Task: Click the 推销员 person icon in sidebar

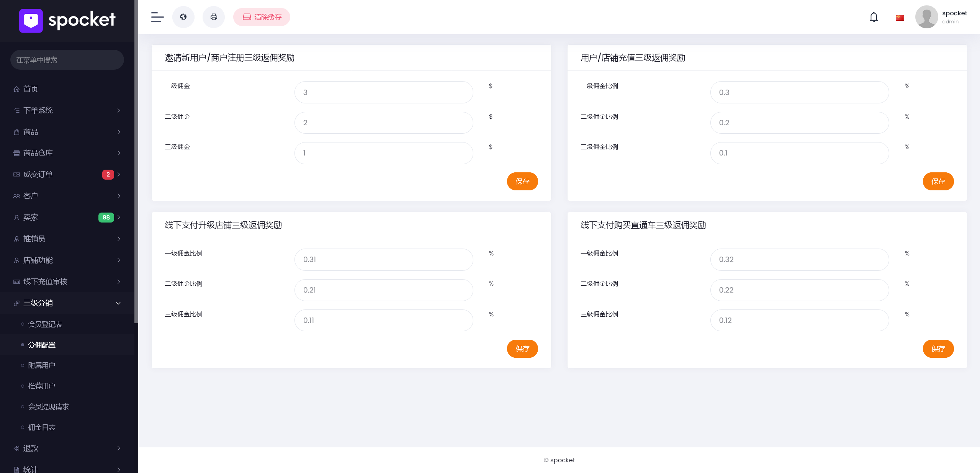Action: [16, 239]
